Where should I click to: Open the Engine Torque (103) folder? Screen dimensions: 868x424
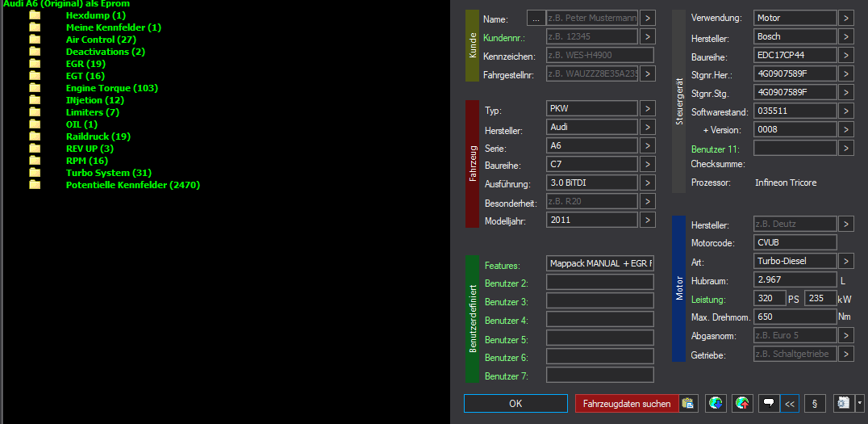tap(111, 88)
